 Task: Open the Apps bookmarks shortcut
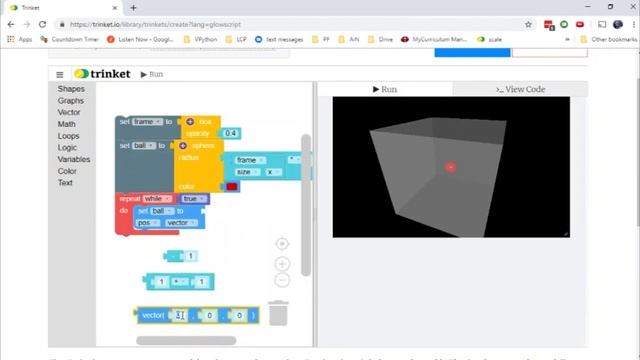point(20,39)
